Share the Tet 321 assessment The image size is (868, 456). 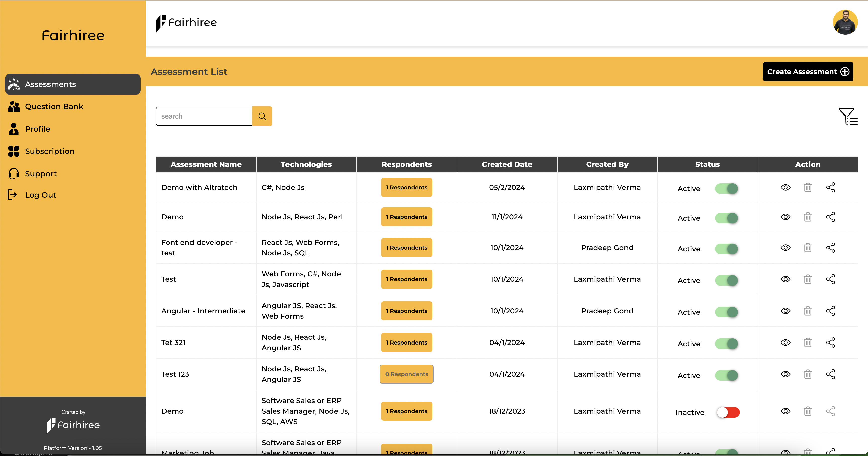(830, 343)
